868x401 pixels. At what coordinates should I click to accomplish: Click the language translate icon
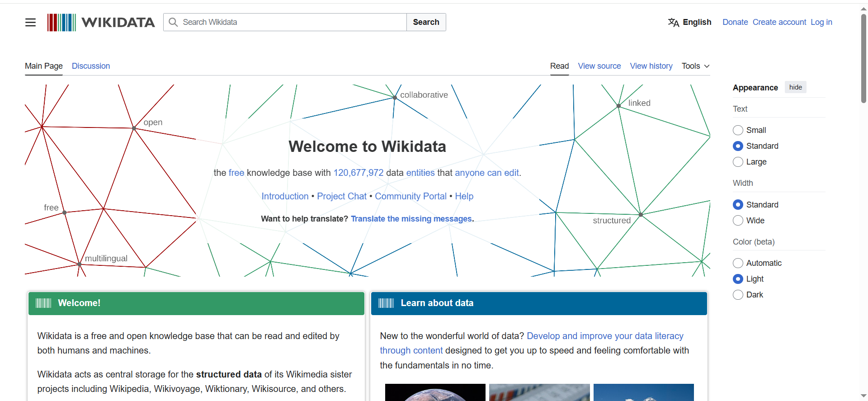click(673, 22)
